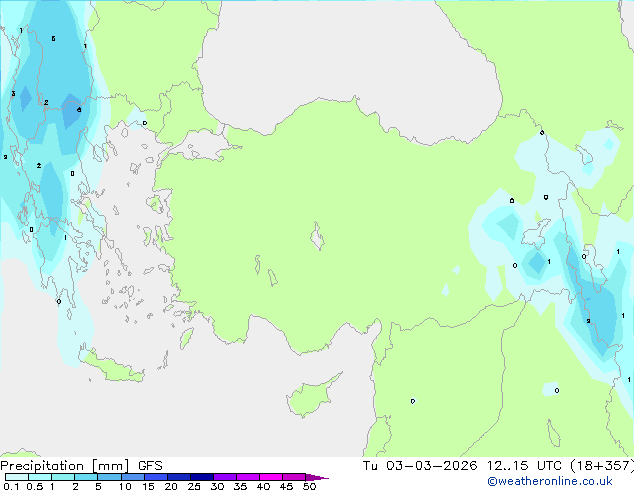This screenshot has height=490, width=634.
Task: Click the 25–30 mm dark navy swatch
Action: pos(202,477)
